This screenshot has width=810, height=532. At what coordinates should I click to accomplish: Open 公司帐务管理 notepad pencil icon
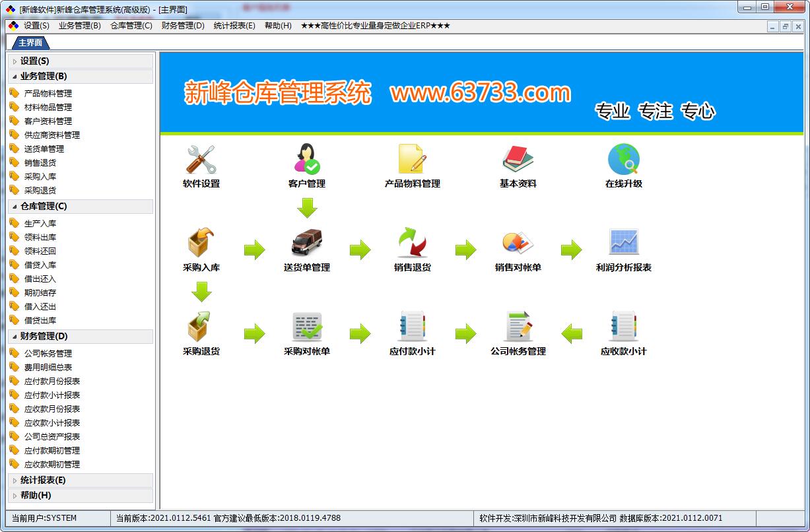518,328
